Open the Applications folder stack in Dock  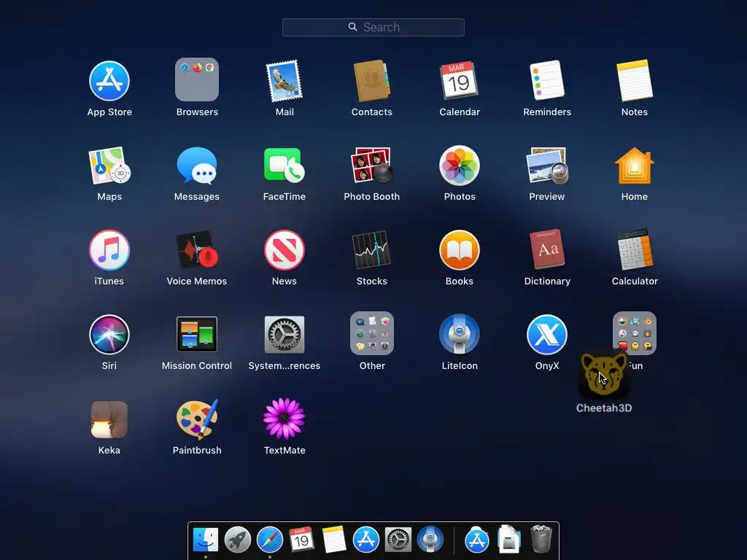tap(477, 540)
